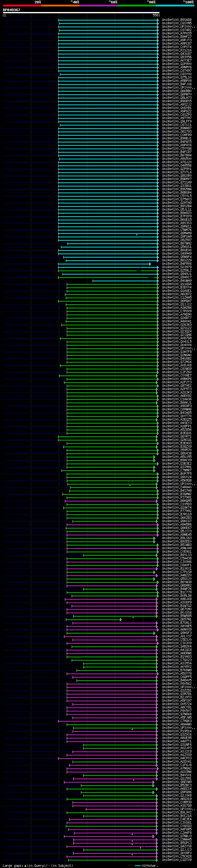Image resolution: width=197 pixels, height=868 pixels.
Task: Click the label UniRef100_C7PUV9
Action: (x=177, y=311)
